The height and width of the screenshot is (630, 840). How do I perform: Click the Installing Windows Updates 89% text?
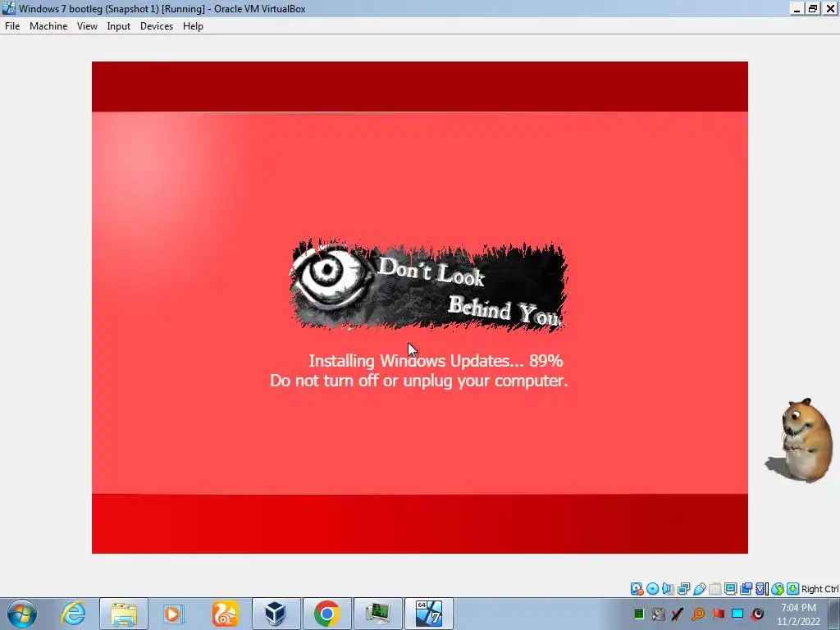tap(436, 361)
